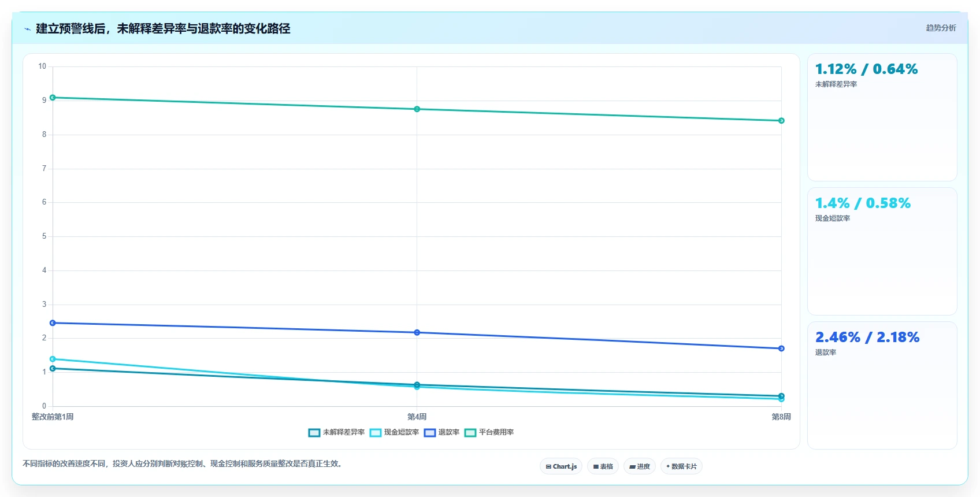This screenshot has width=980, height=497.
Task: Click the 整改前第1周 x-axis label
Action: tap(53, 417)
